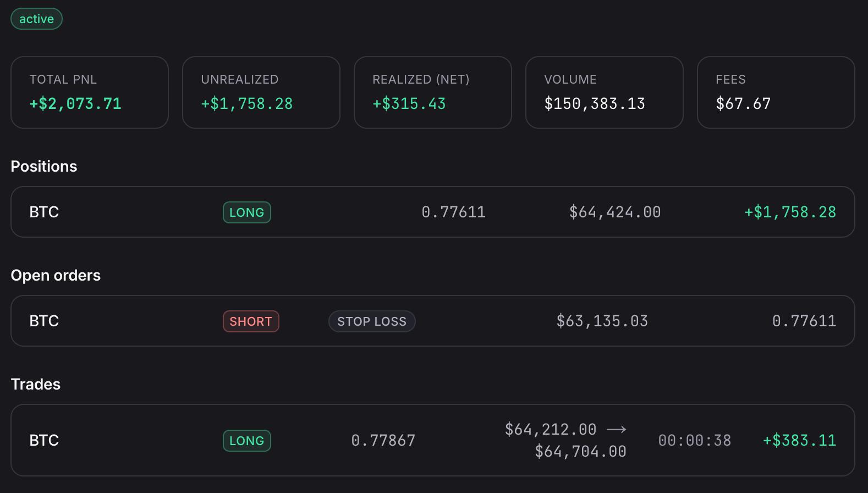The image size is (868, 493).
Task: Open the Unrealized PNL card
Action: coord(261,92)
